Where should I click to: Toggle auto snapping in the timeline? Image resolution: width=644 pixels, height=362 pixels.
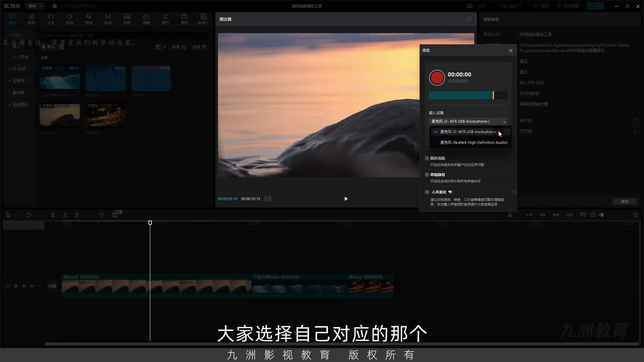coord(543,215)
